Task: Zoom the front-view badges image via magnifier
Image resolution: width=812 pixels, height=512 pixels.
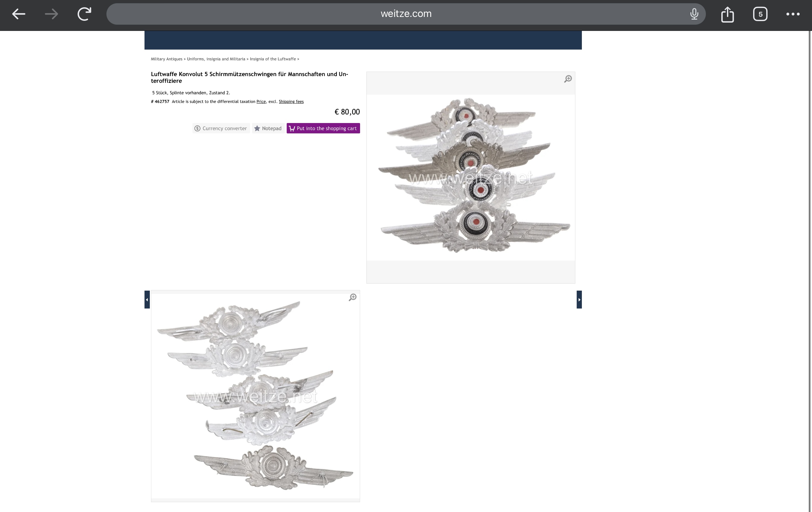Action: point(568,79)
